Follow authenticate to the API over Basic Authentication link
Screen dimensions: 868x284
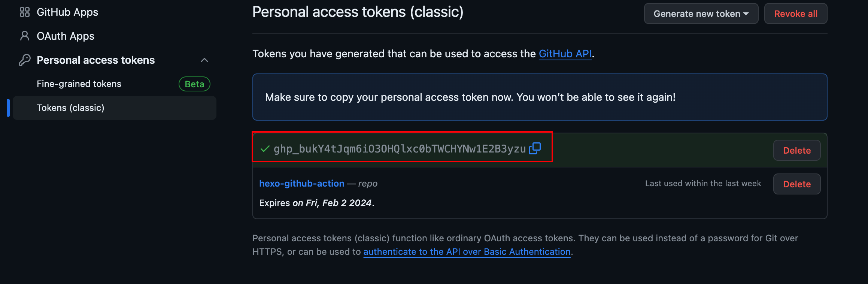[x=467, y=252]
